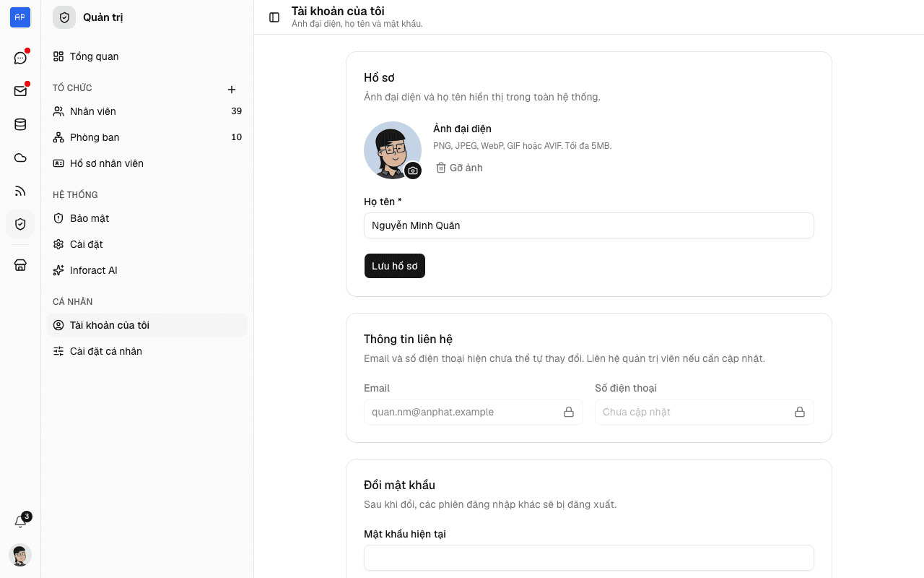This screenshot has height=578, width=924.
Task: Select Inforact AI in sidebar
Action: point(147,270)
